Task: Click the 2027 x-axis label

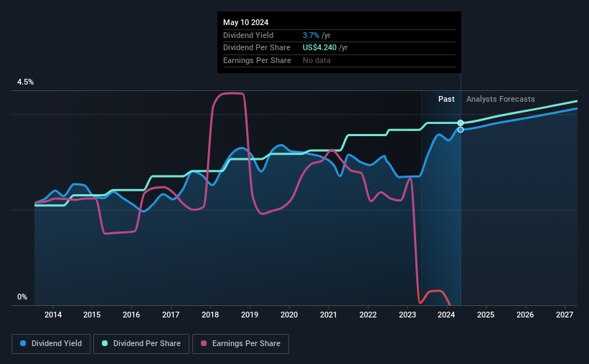Action: (x=565, y=315)
